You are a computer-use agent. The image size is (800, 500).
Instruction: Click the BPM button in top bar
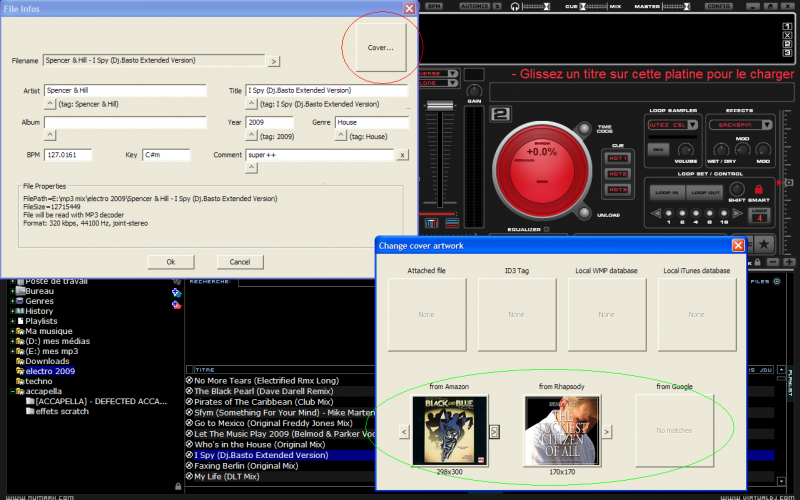433,6
